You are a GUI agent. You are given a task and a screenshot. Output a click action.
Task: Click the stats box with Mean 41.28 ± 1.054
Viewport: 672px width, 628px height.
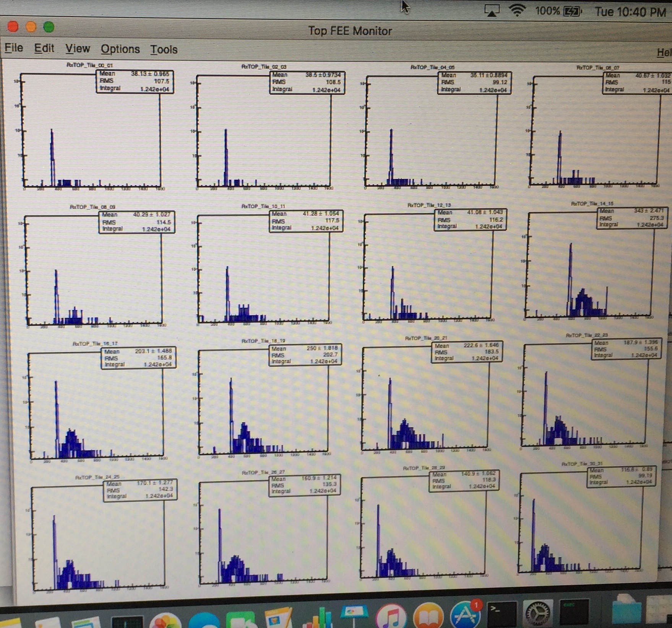(306, 221)
